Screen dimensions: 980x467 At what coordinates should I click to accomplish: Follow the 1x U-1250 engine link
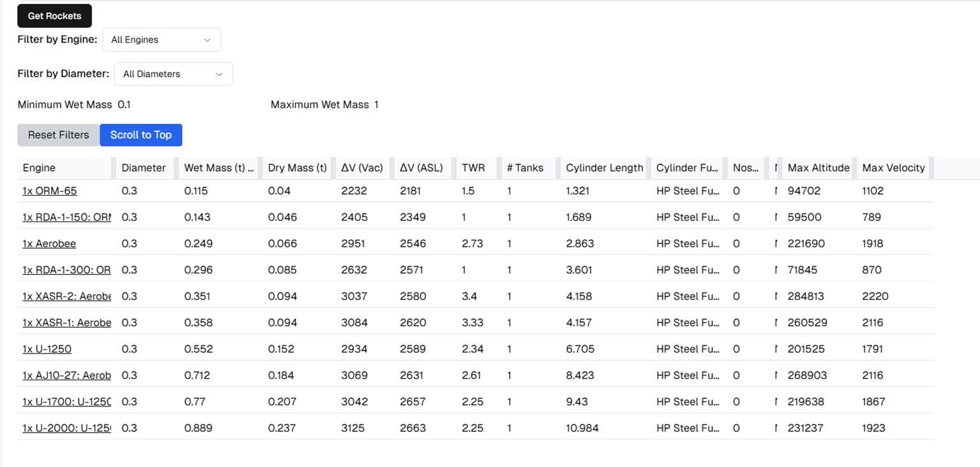[47, 349]
